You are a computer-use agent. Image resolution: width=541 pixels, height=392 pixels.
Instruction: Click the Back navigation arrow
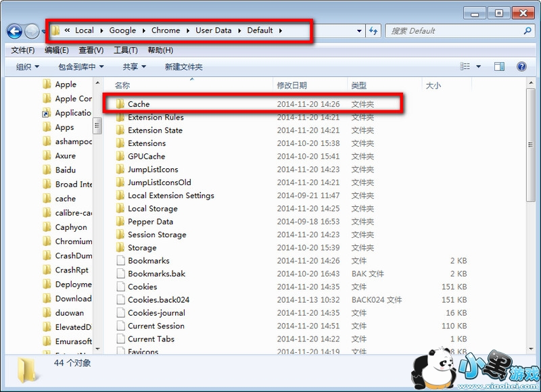coord(14,31)
